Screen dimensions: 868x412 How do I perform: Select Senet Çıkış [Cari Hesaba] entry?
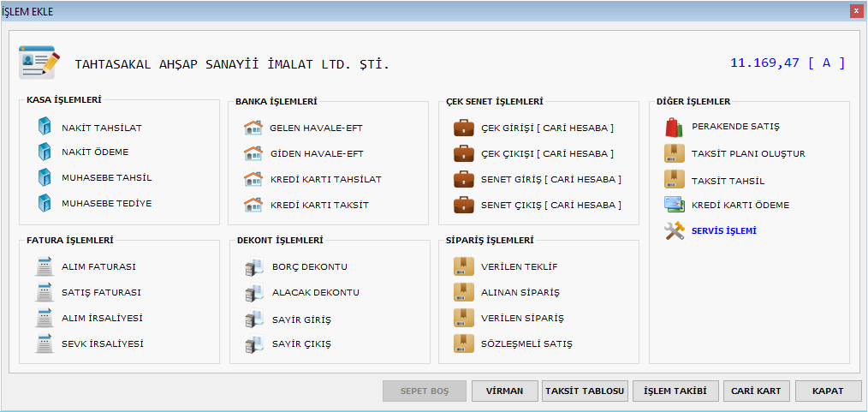[550, 205]
